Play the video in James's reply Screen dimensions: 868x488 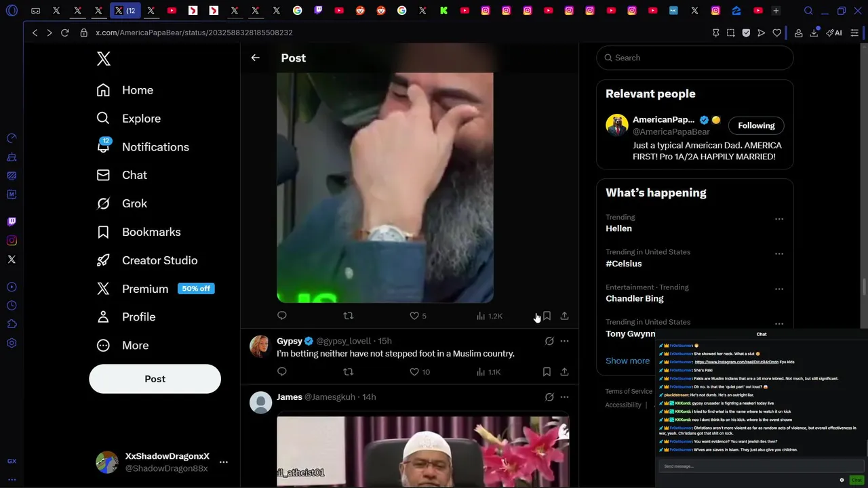[x=422, y=452]
